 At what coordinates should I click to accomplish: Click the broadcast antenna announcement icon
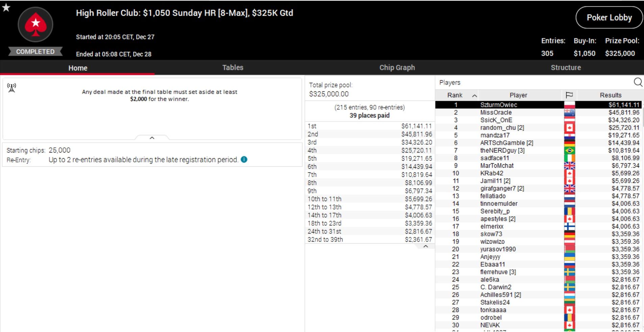(12, 88)
